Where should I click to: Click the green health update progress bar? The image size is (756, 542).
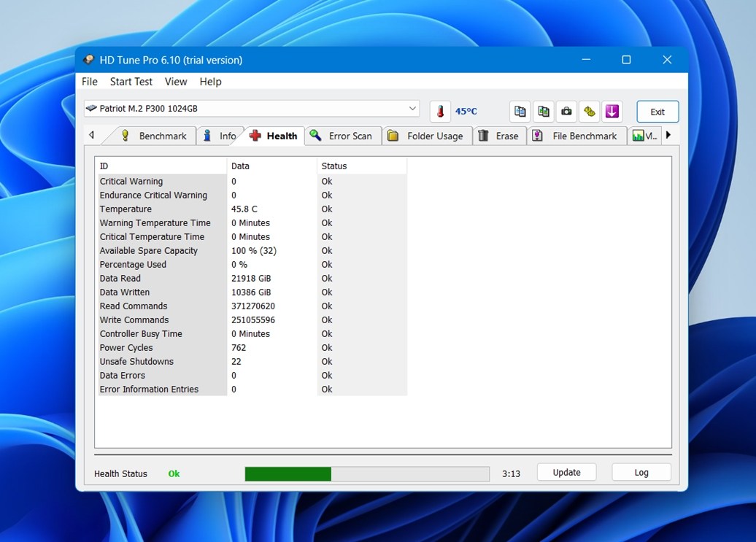[x=366, y=474]
